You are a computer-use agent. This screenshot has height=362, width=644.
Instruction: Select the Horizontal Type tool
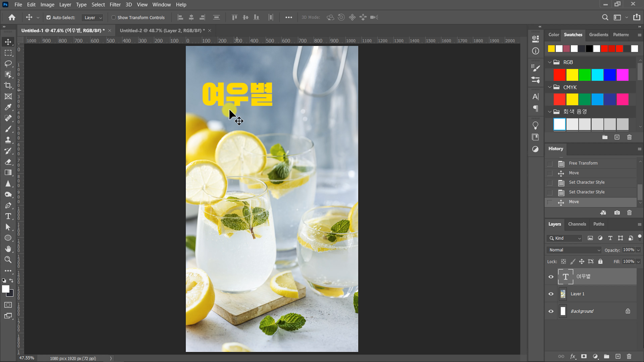click(8, 216)
